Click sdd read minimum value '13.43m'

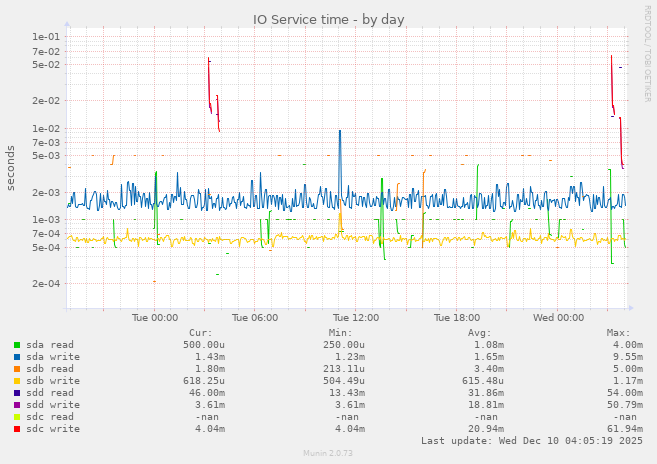point(347,393)
